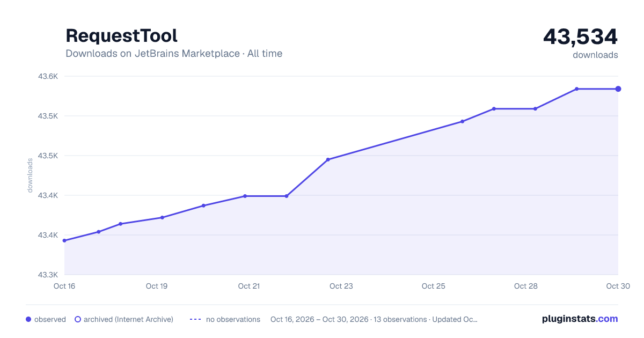644x338 pixels.
Task: Click the 43.6K y-axis label
Action: tap(48, 76)
